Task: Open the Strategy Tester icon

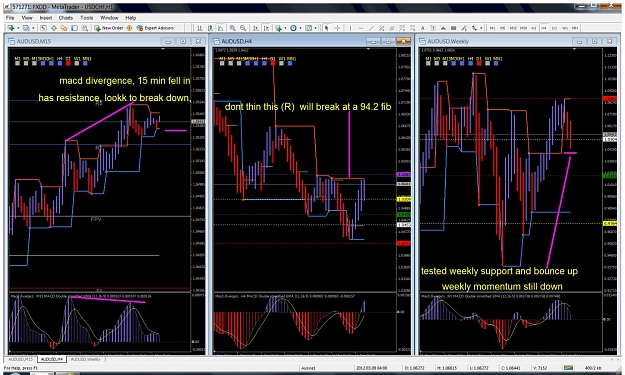Action: [85, 28]
